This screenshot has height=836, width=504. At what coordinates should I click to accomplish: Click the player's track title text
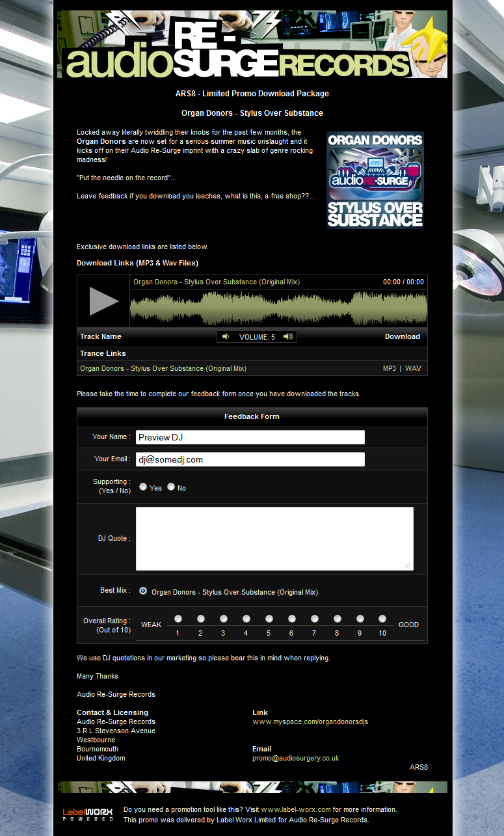(217, 282)
